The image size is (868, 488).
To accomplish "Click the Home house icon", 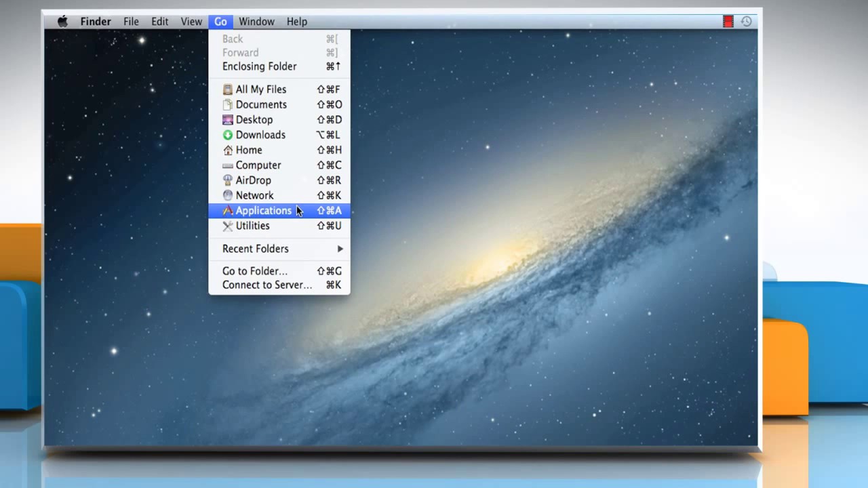I will coord(228,150).
